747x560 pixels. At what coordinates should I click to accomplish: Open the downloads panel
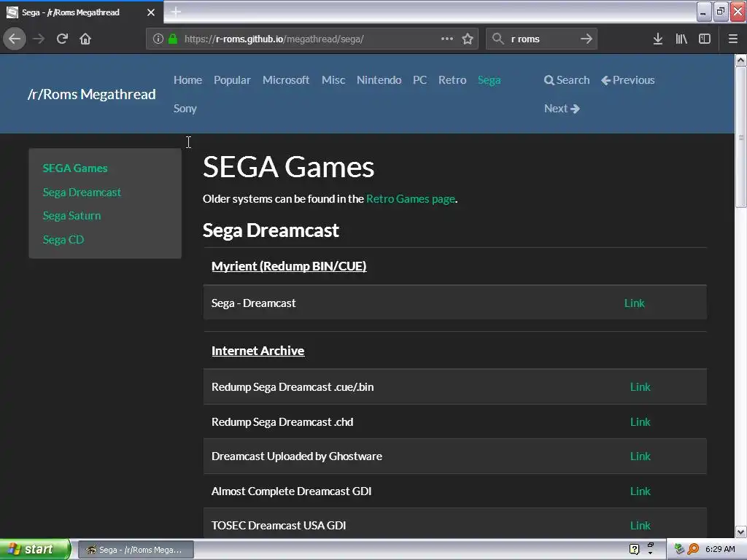tap(657, 39)
